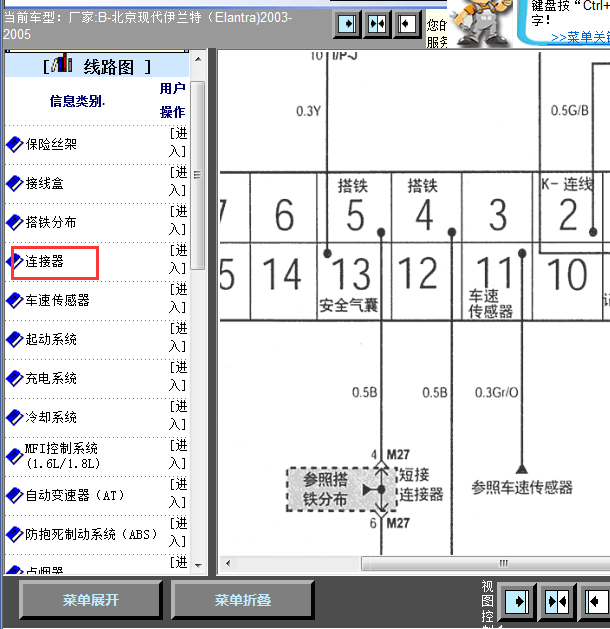This screenshot has width=610, height=629.
Task: Click [进入] link for 冷却系统
Action: click(x=178, y=415)
